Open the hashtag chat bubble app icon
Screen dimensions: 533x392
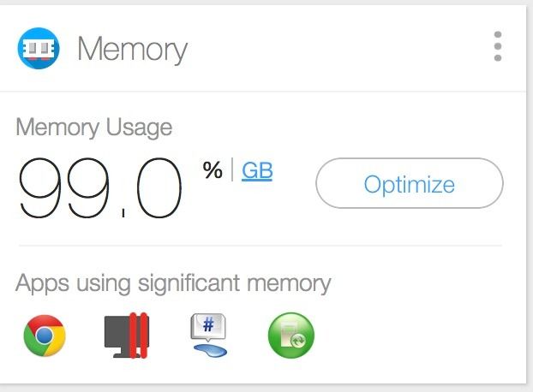209,335
